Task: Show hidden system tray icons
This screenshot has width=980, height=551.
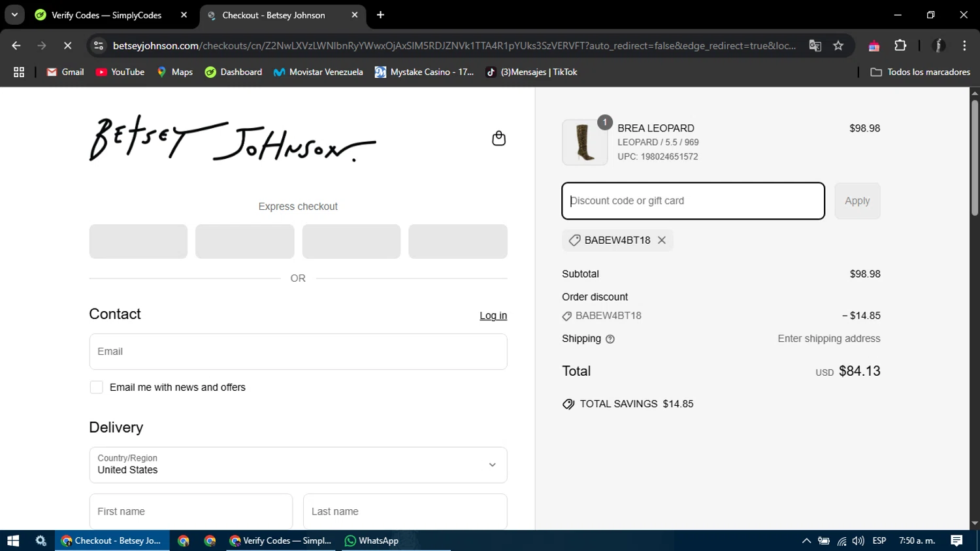Action: (x=806, y=541)
